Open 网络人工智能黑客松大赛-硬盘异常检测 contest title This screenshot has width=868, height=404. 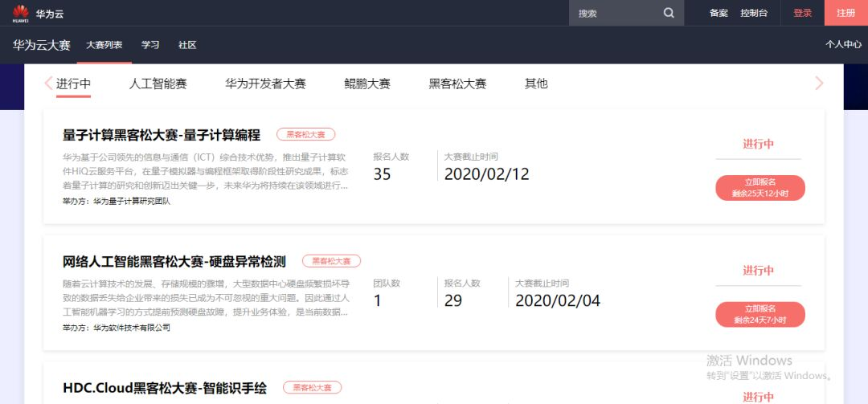(x=174, y=261)
